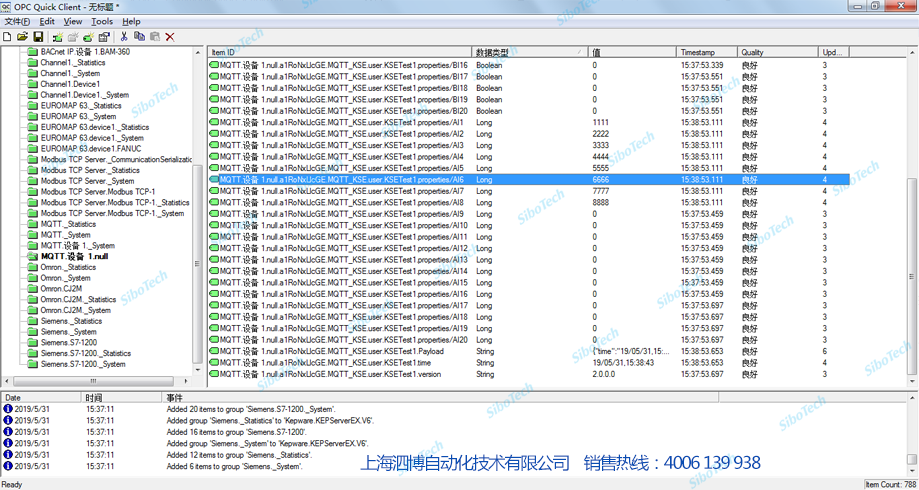
Task: Click the tree panel vertical scrollbar up arrow
Action: click(x=198, y=52)
